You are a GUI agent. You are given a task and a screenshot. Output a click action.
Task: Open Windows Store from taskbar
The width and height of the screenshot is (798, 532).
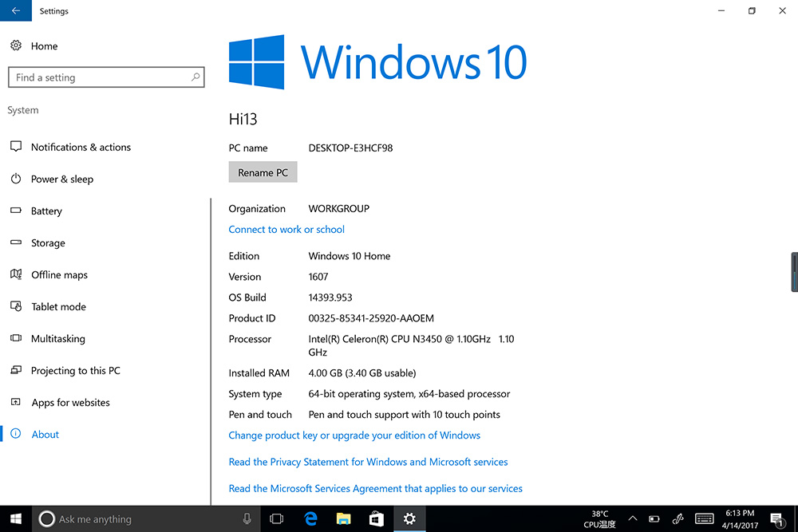[x=377, y=518]
